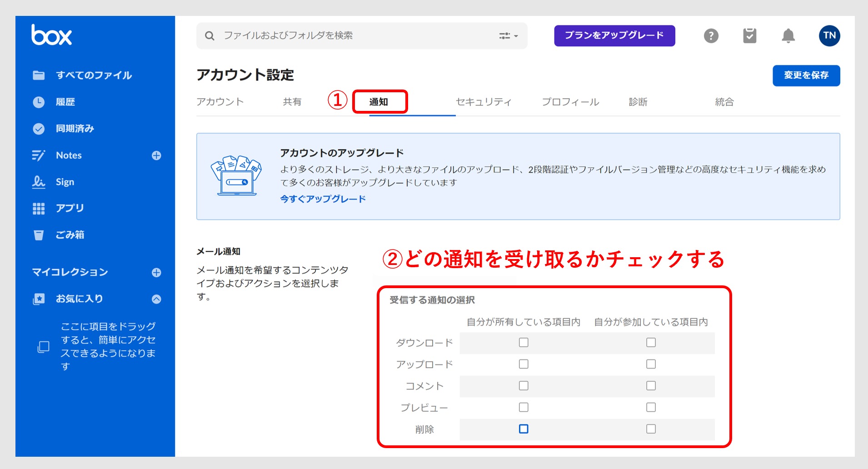Viewport: 868px width, 469px height.
Task: Check アップロード for joined items
Action: pos(651,364)
